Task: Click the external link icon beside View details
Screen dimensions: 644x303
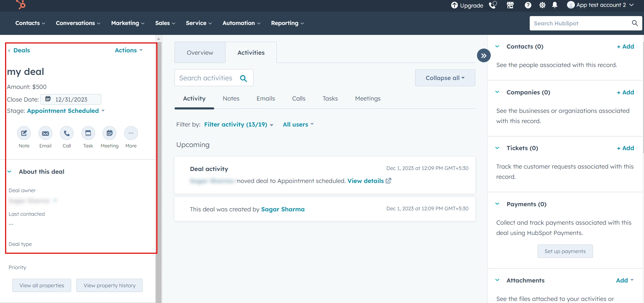Action: click(388, 181)
